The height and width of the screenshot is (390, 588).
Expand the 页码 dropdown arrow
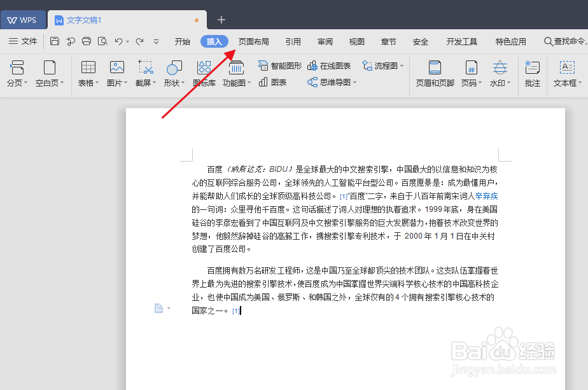tap(480, 83)
